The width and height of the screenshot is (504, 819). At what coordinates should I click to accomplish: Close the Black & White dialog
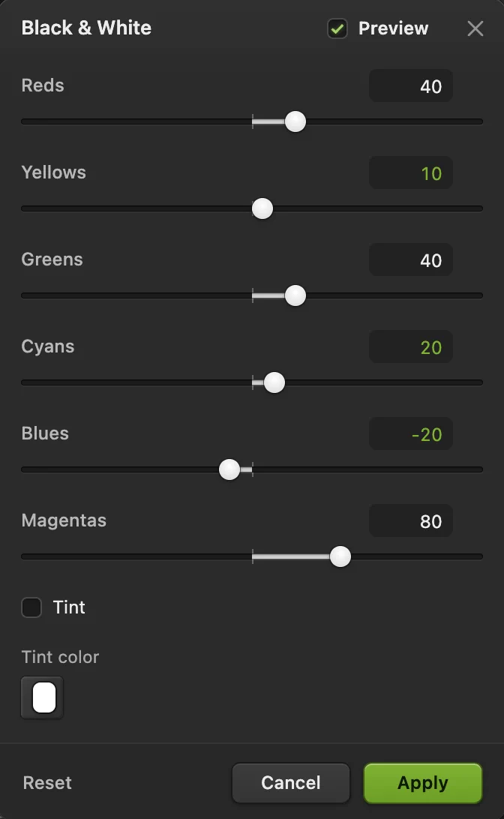click(x=475, y=28)
